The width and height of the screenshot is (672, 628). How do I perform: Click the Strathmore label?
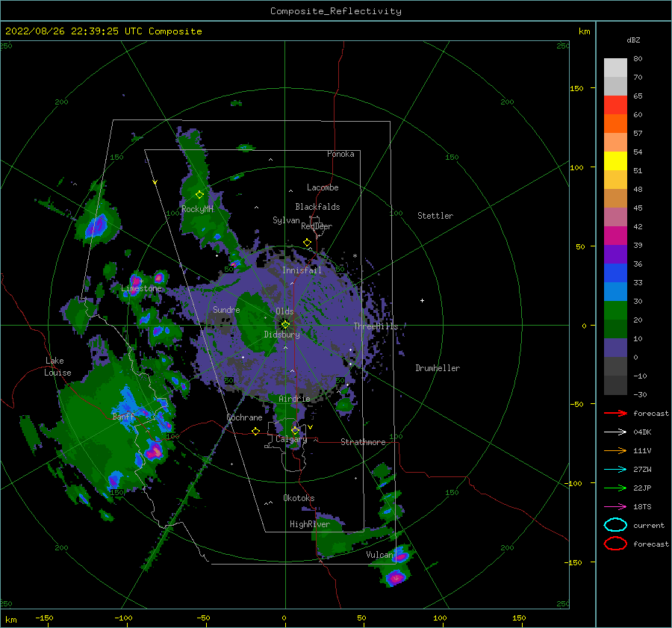(x=363, y=442)
